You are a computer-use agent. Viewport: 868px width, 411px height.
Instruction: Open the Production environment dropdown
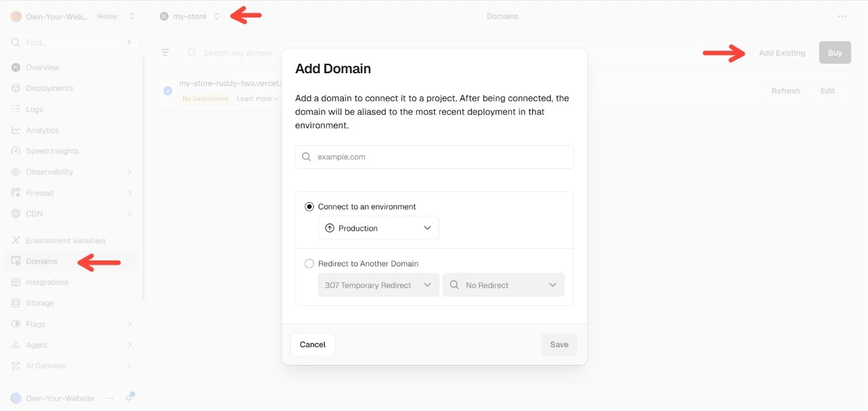[378, 228]
